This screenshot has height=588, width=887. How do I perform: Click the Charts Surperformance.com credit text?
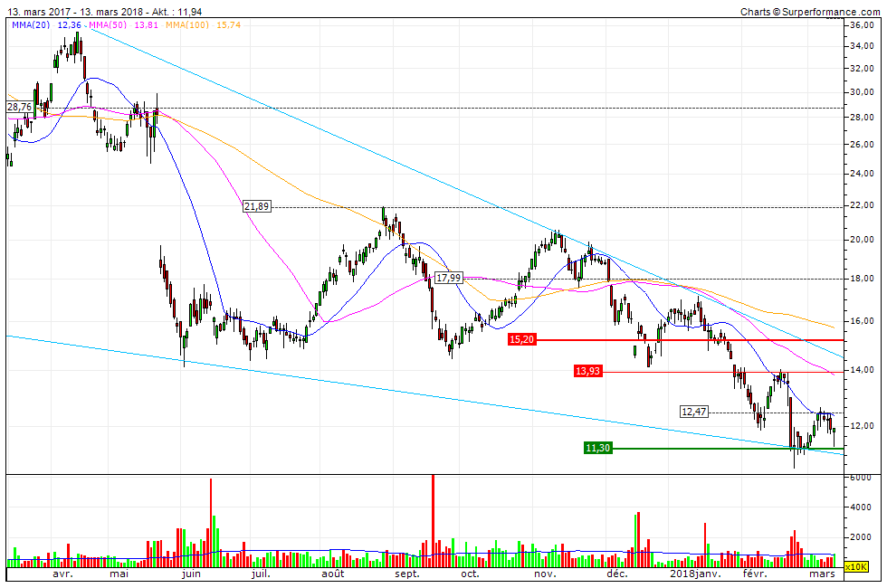(x=810, y=12)
